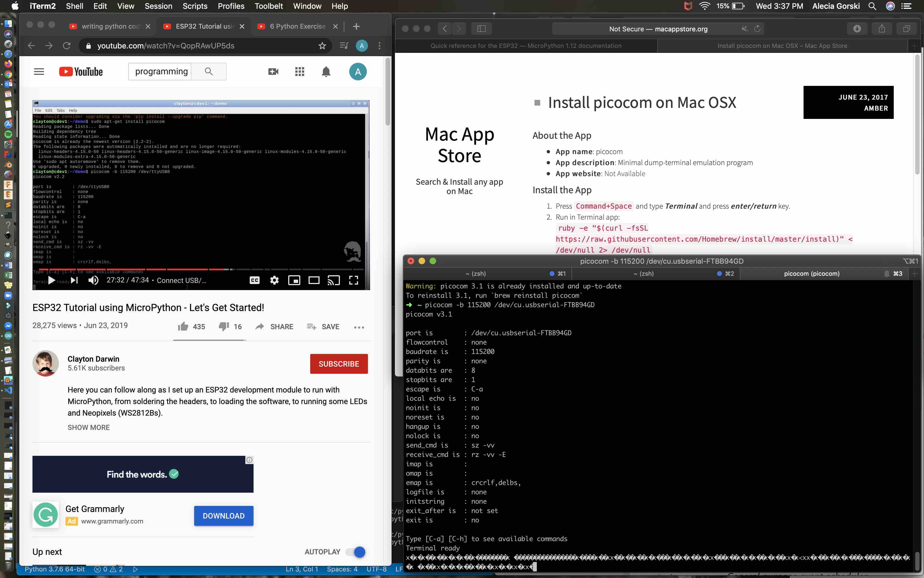Screen dimensions: 924x578
Task: Open more actions ellipsis under video
Action: [359, 327]
